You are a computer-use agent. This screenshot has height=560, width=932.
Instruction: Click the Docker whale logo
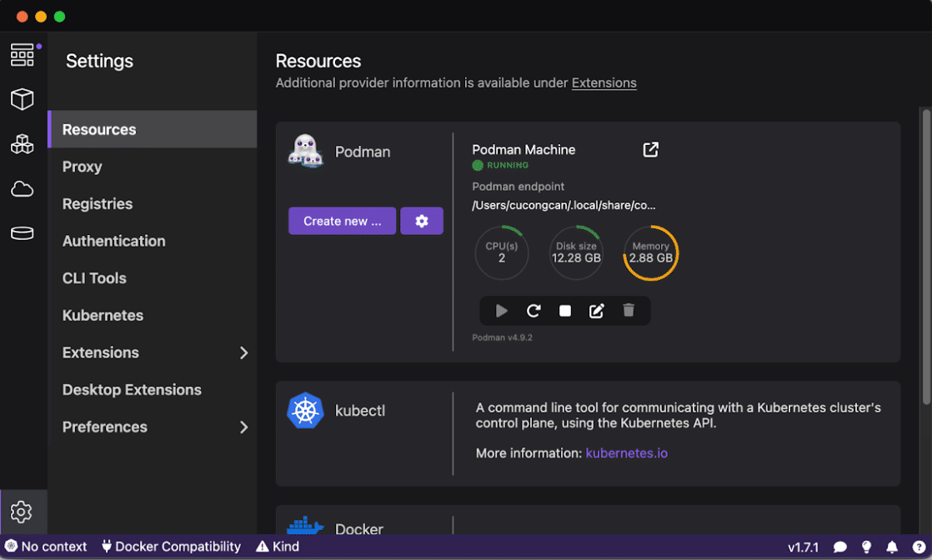click(305, 525)
